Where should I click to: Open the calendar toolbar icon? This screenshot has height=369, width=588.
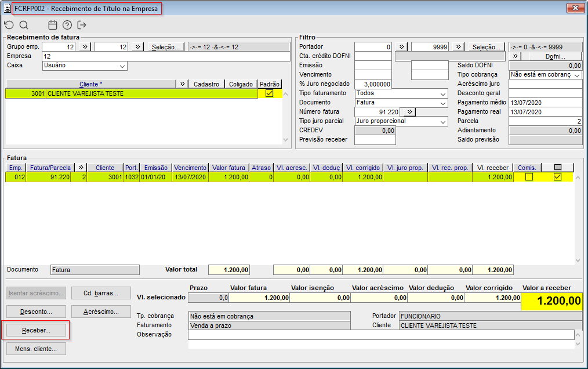pyautogui.click(x=53, y=25)
